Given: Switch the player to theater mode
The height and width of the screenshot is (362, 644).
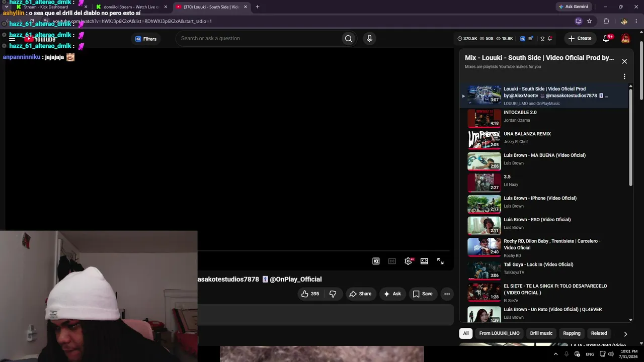Looking at the screenshot, I should [x=424, y=261].
